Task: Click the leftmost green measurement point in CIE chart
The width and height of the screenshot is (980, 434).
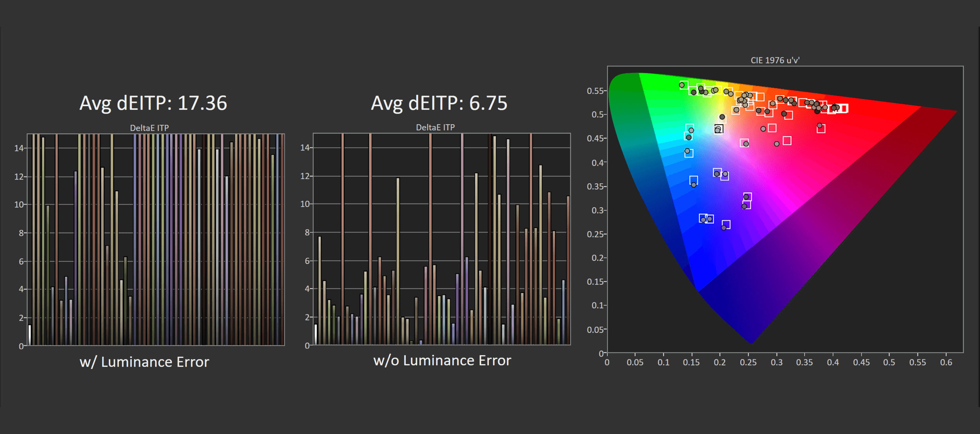Action: click(682, 85)
